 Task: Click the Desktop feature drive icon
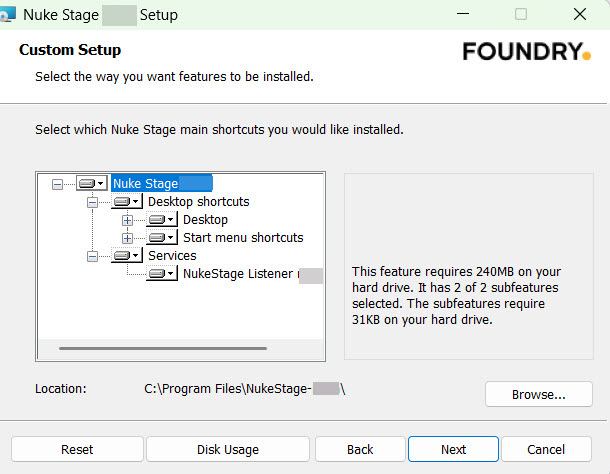(161, 220)
